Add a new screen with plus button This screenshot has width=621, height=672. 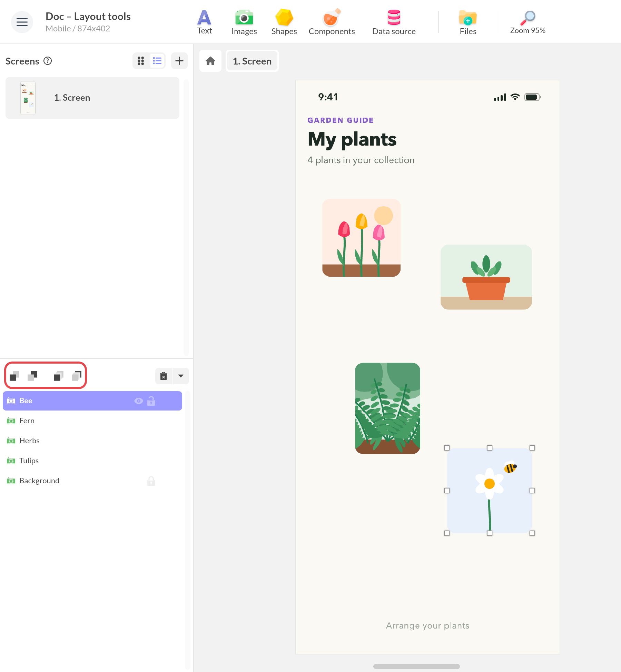point(179,61)
